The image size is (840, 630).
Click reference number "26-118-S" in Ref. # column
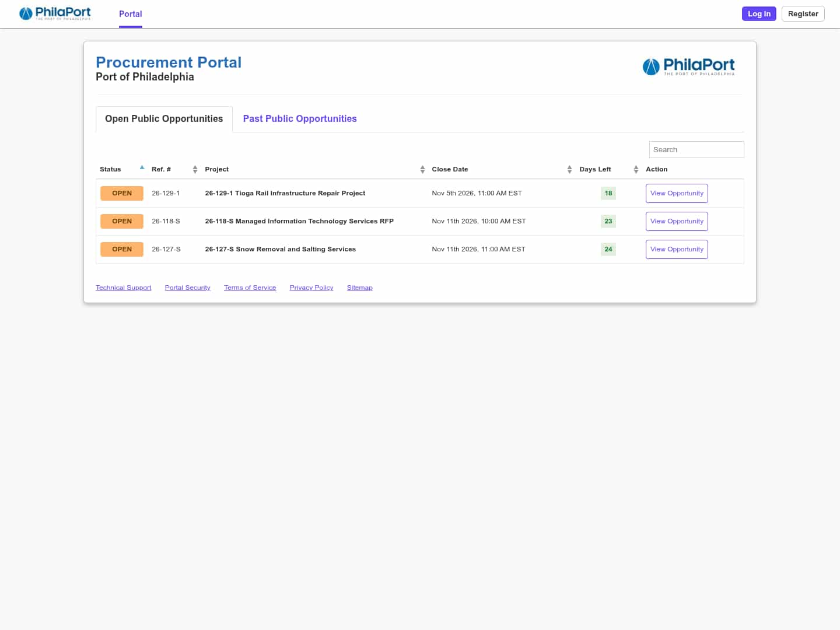pyautogui.click(x=166, y=221)
